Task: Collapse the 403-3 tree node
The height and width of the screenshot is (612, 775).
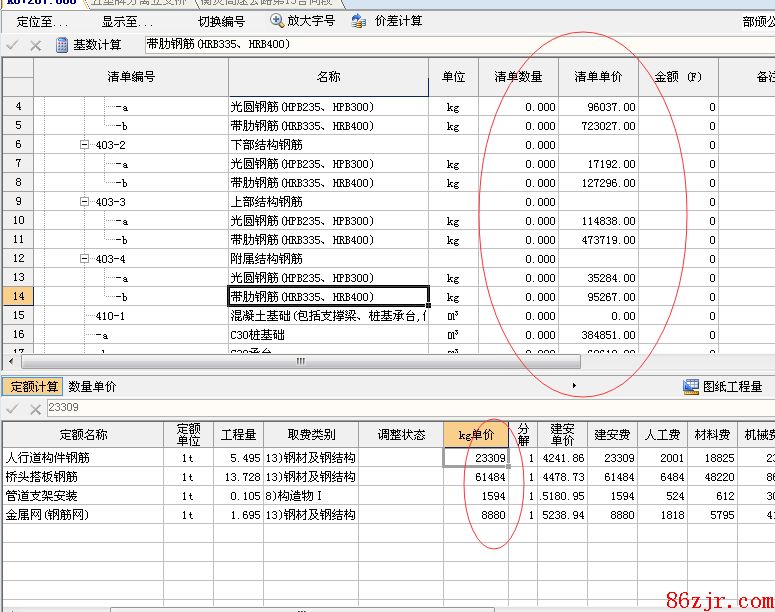Action: click(86, 202)
